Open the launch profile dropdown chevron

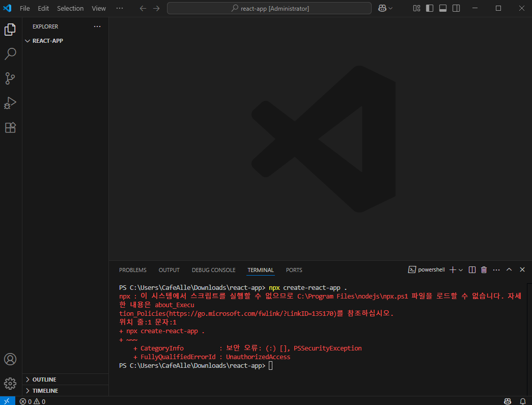461,270
